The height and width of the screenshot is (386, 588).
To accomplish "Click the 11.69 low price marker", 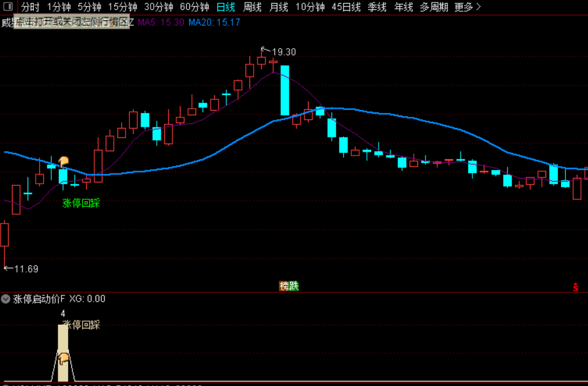I will point(21,269).
